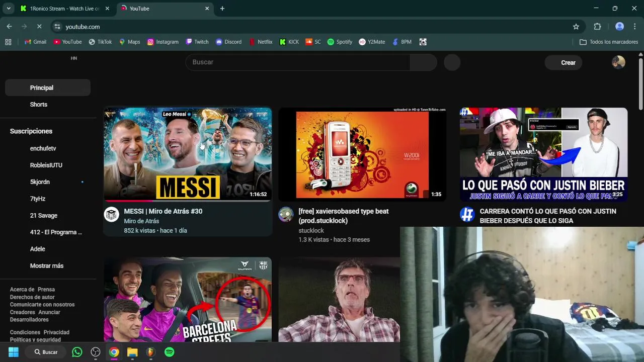Open the Acerca de footer link
Image resolution: width=644 pixels, height=362 pixels.
[x=22, y=290]
